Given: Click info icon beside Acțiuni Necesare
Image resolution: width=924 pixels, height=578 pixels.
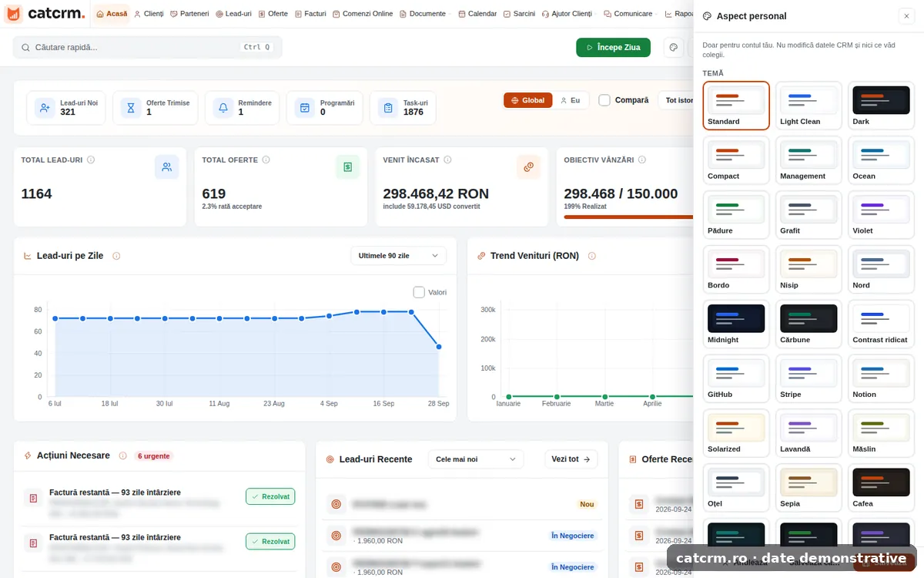Looking at the screenshot, I should [x=122, y=455].
